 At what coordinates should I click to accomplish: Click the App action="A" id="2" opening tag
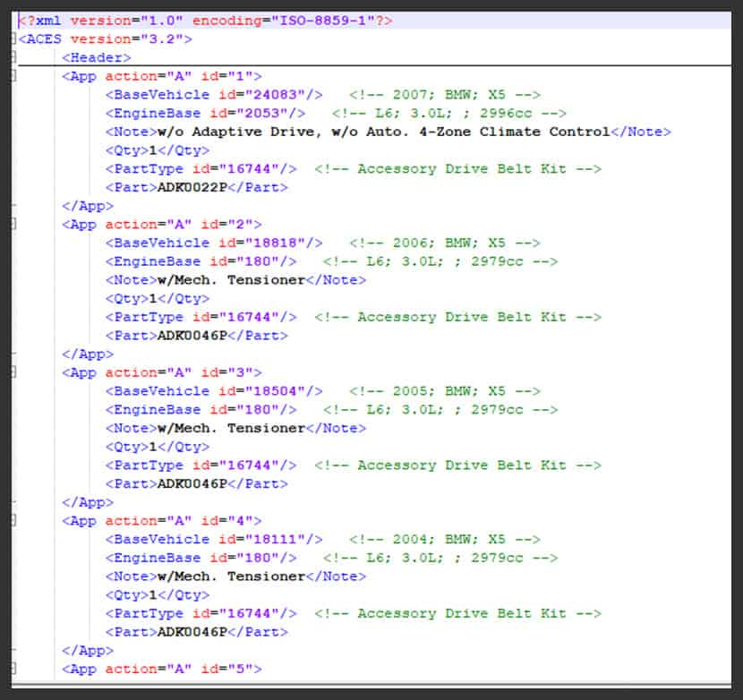coord(162,224)
